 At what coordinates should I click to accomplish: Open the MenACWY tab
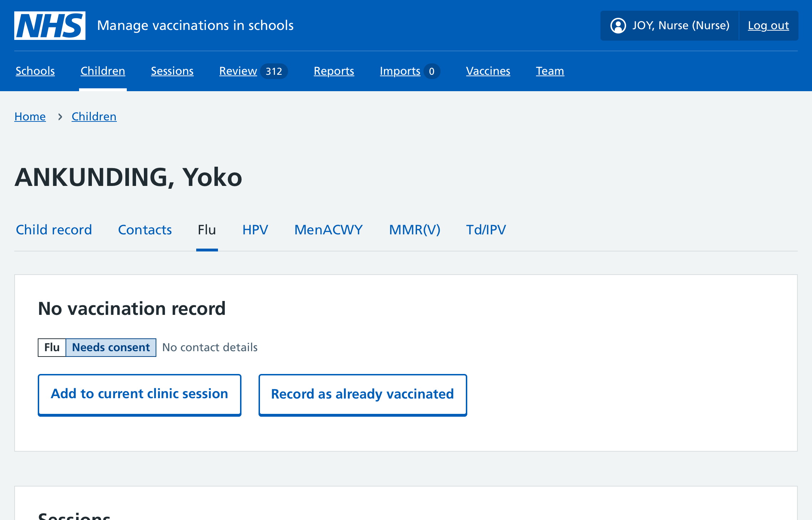pyautogui.click(x=329, y=230)
